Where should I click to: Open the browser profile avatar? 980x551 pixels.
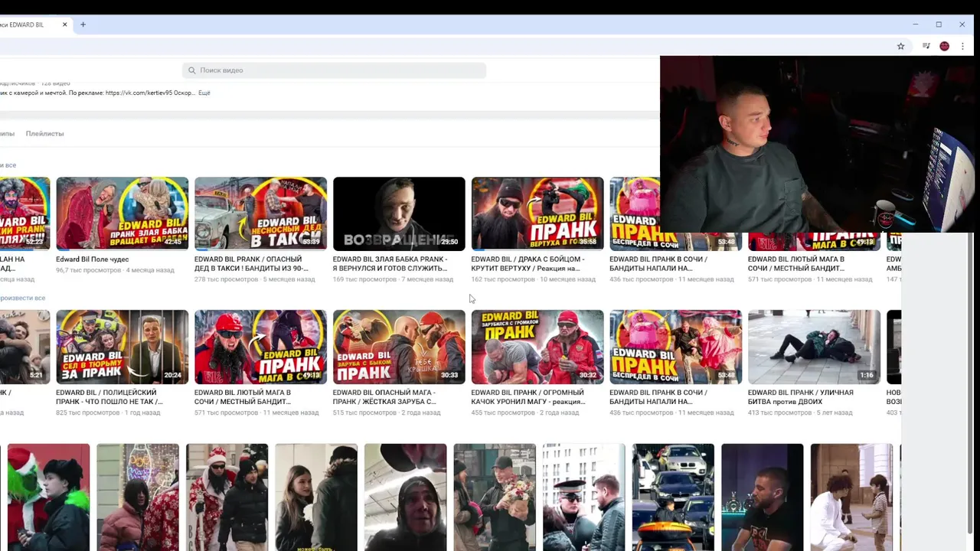(x=944, y=46)
